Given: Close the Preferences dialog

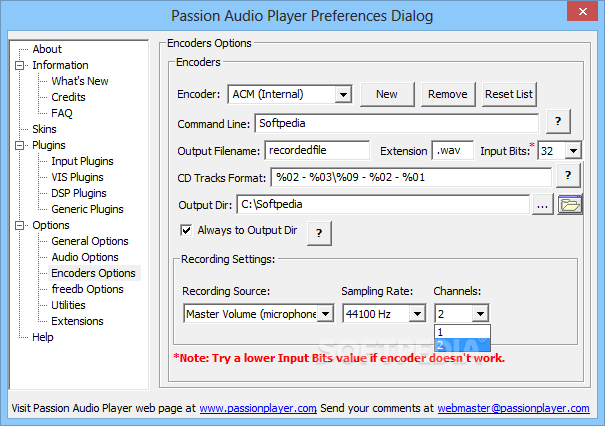Looking at the screenshot, I should click(583, 11).
